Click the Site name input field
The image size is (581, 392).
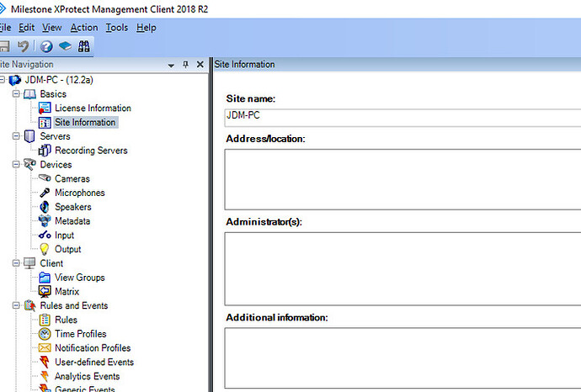pyautogui.click(x=402, y=118)
